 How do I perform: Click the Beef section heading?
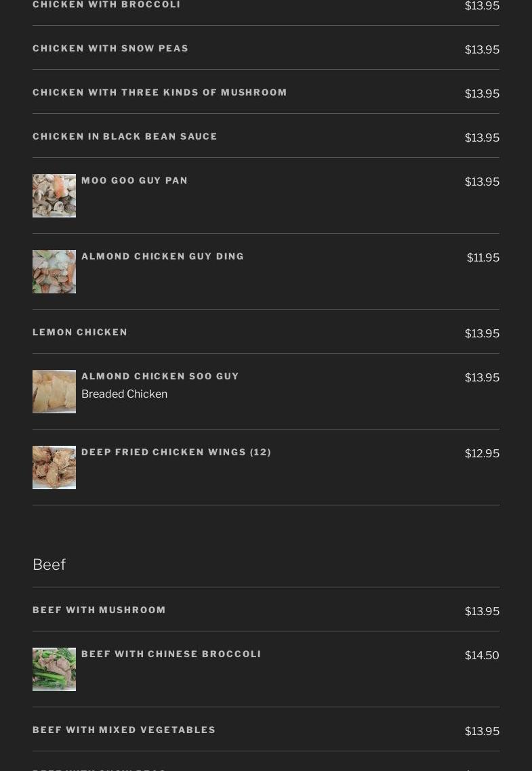point(49,564)
